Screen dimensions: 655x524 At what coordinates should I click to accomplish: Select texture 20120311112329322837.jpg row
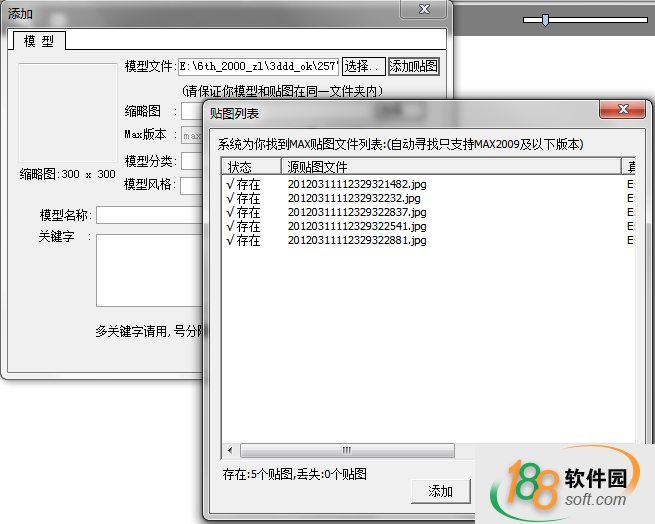coord(355,213)
